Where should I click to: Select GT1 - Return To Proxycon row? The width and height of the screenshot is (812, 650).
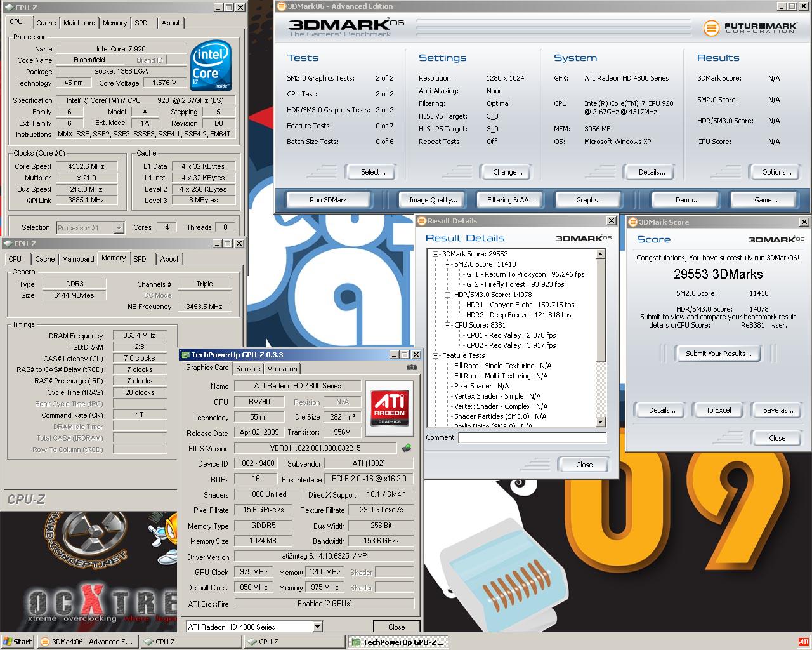click(525, 274)
